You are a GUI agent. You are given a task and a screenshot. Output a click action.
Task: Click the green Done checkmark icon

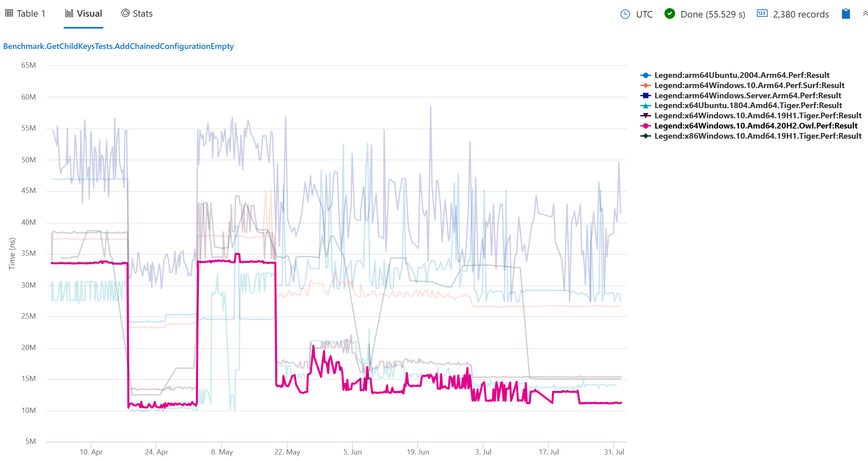pos(670,13)
